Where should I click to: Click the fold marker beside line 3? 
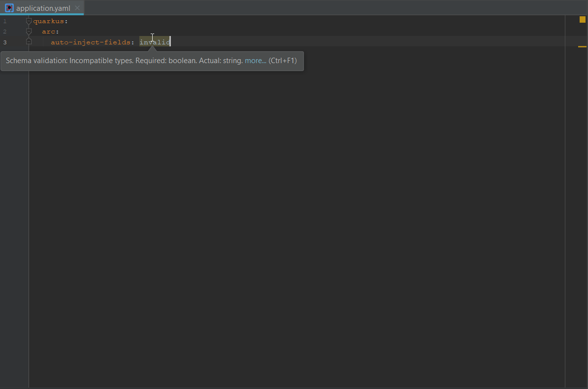coord(29,42)
